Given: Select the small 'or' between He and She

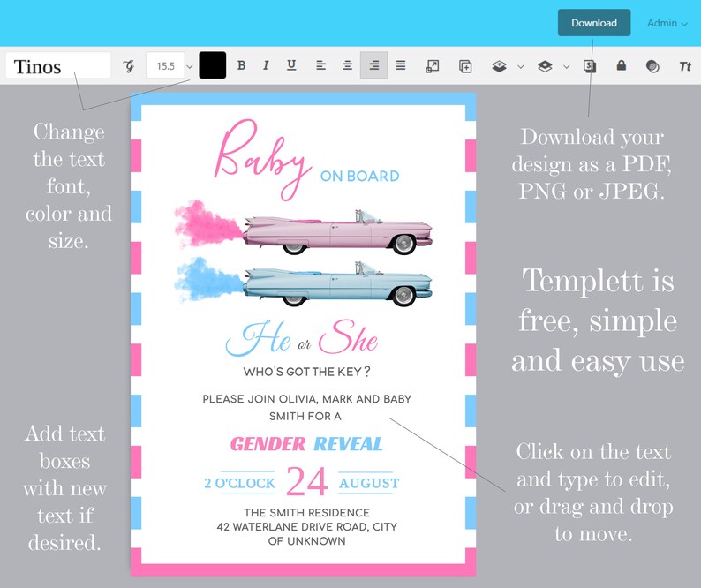Looking at the screenshot, I should tap(304, 344).
